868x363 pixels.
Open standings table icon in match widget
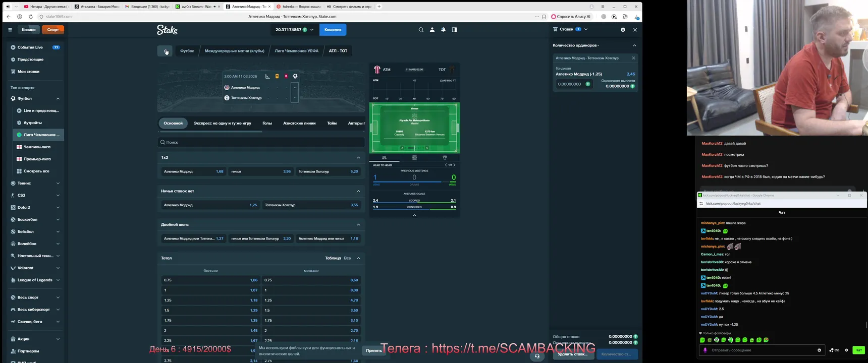414,158
